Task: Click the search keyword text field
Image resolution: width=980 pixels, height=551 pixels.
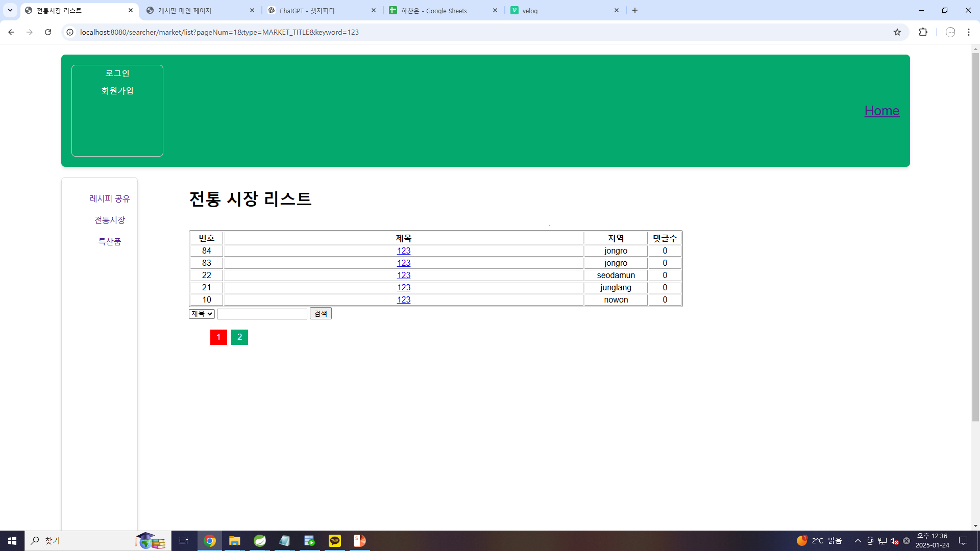Action: [x=262, y=314]
